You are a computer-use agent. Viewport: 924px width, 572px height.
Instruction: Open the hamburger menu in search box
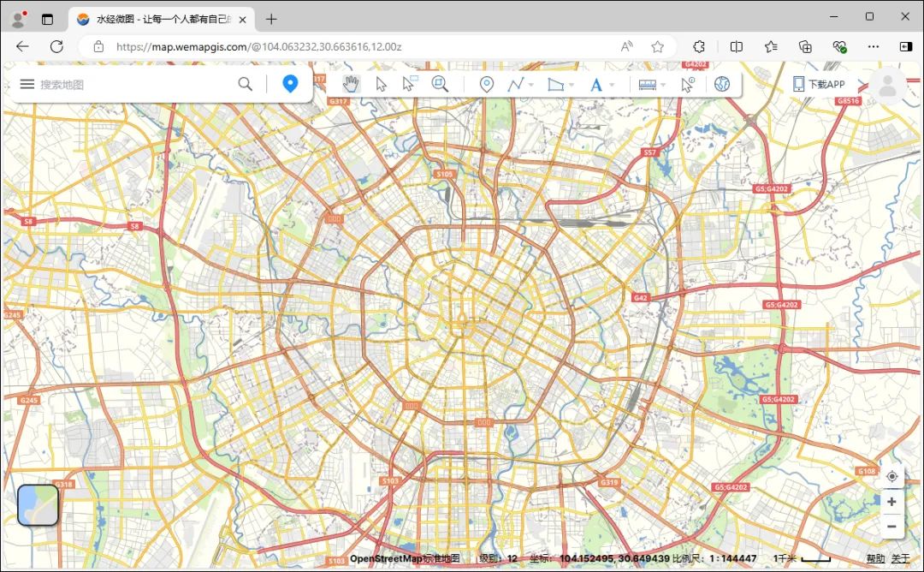click(x=27, y=84)
